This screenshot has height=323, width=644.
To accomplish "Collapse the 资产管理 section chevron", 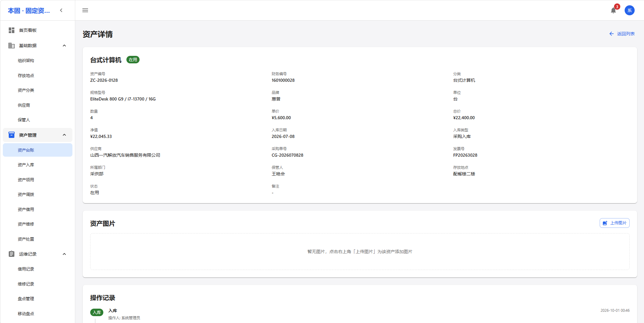I will point(64,135).
